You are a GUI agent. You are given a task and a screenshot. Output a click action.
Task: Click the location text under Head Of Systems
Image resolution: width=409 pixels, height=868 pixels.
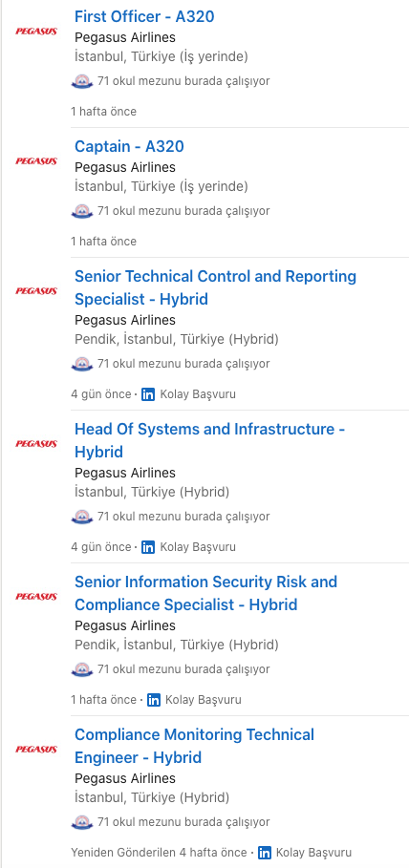[152, 493]
